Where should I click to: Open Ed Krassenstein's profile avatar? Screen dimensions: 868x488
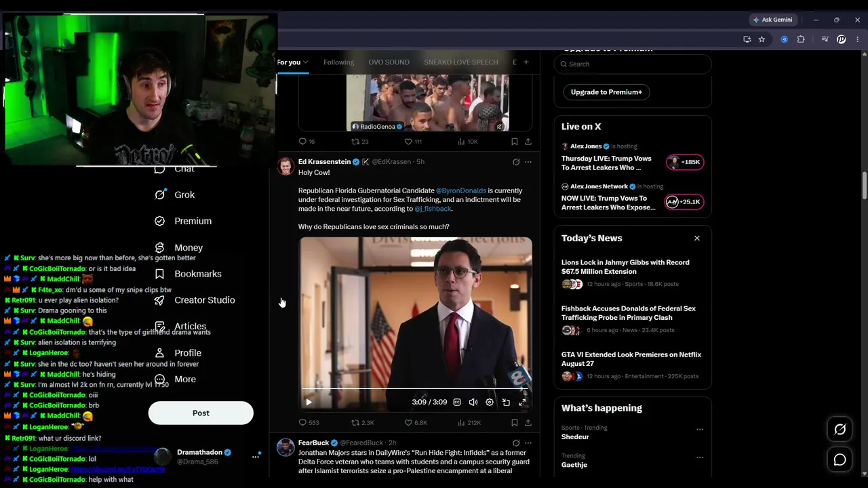[x=285, y=166]
